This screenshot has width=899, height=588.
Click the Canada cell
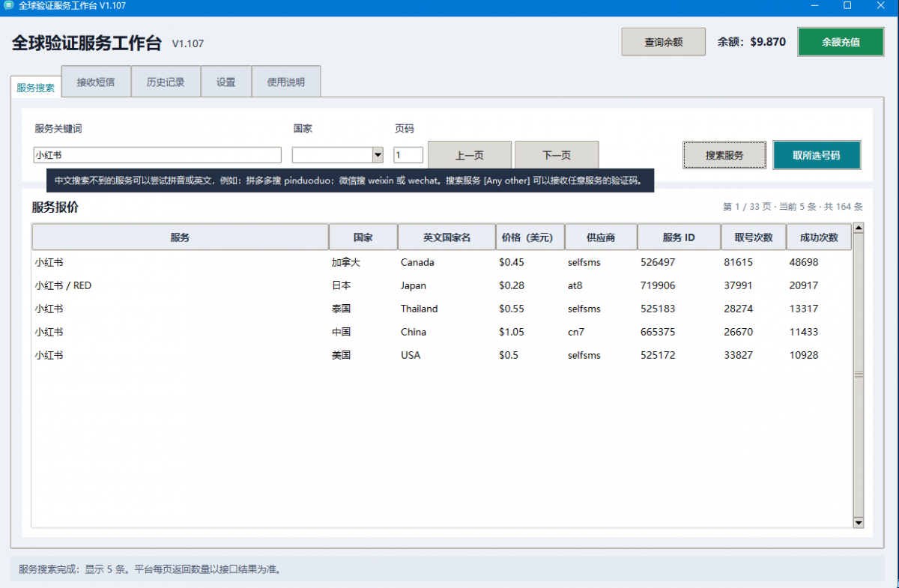pos(417,262)
